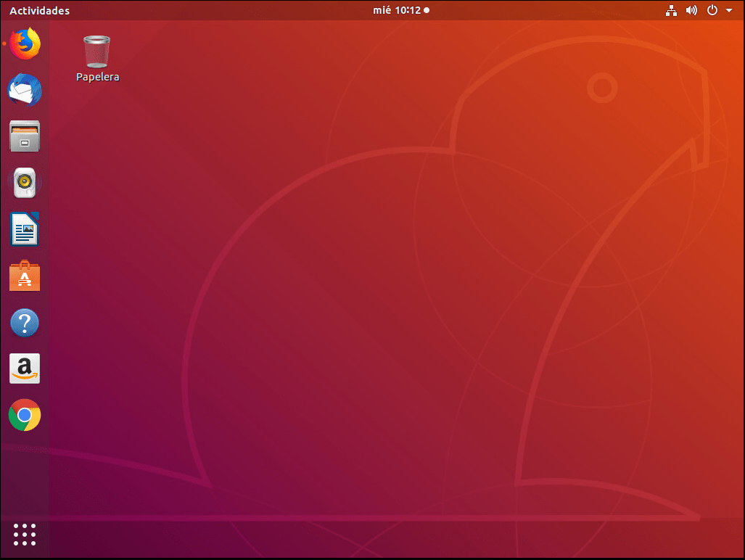Select the Papelera label text
The height and width of the screenshot is (560, 745).
(97, 76)
